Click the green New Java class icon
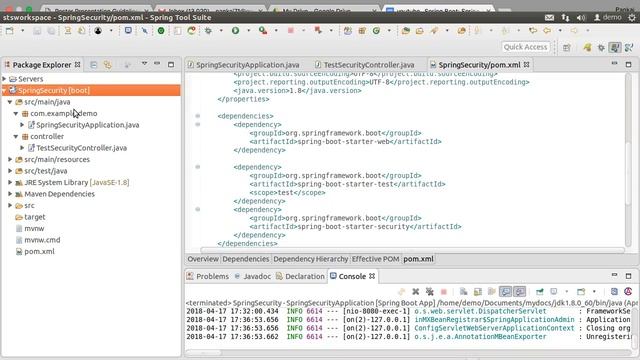 click(x=376, y=31)
